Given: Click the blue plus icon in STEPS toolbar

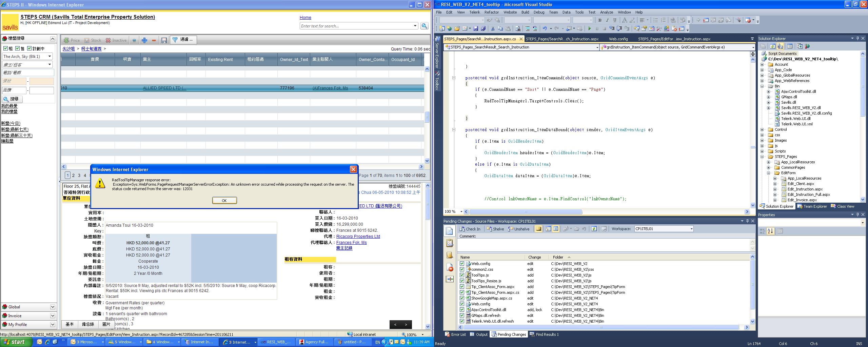Looking at the screenshot, I should coord(144,40).
